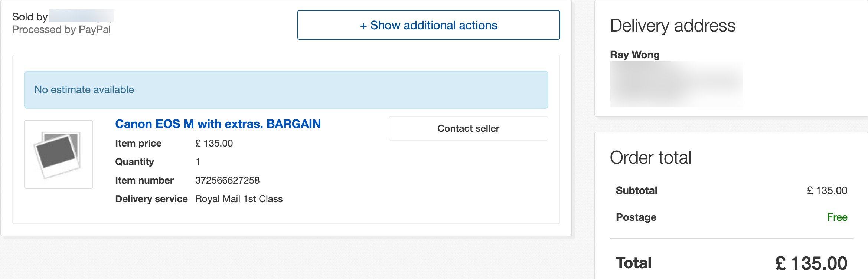This screenshot has height=279, width=868.
Task: Click the Processed by PayPal text
Action: pos(61,30)
